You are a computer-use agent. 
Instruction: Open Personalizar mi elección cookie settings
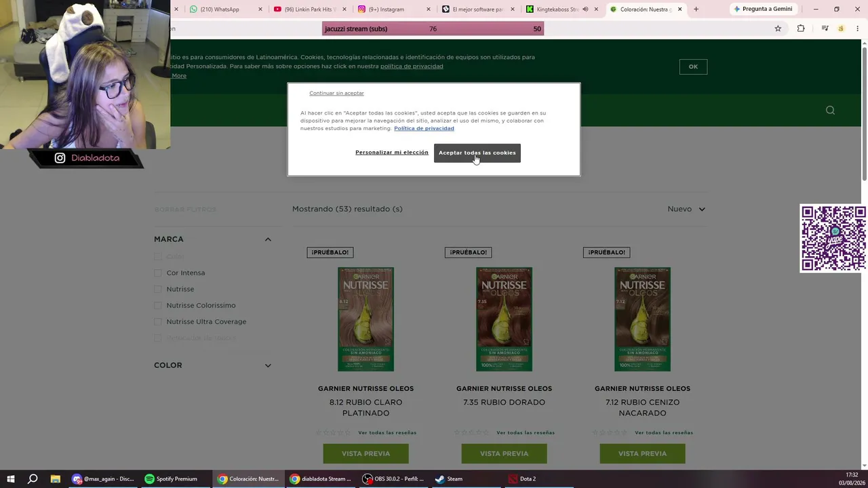(392, 152)
